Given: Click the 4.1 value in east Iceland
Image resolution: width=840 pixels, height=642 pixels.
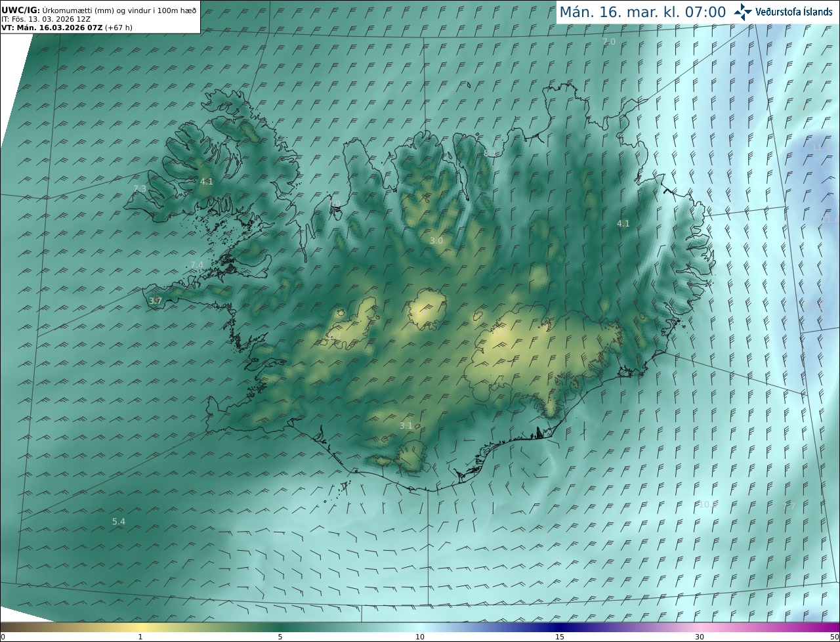Looking at the screenshot, I should pos(623,223).
